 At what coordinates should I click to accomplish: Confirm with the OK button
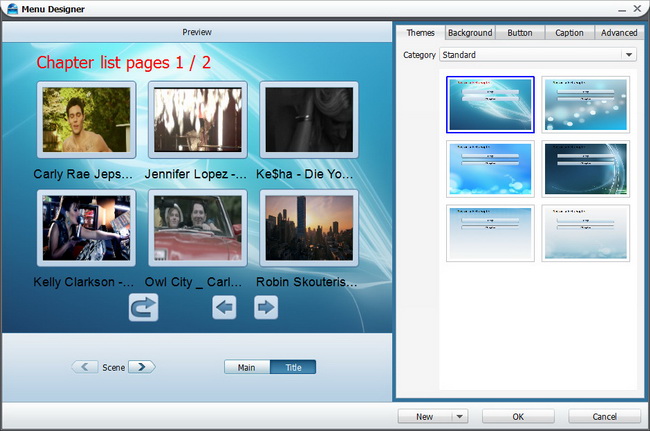[x=518, y=416]
